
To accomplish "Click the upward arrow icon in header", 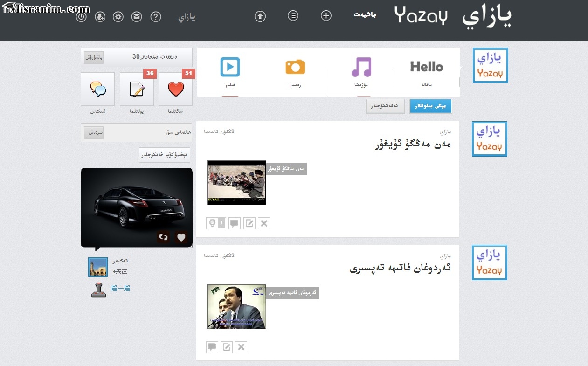I will point(260,16).
